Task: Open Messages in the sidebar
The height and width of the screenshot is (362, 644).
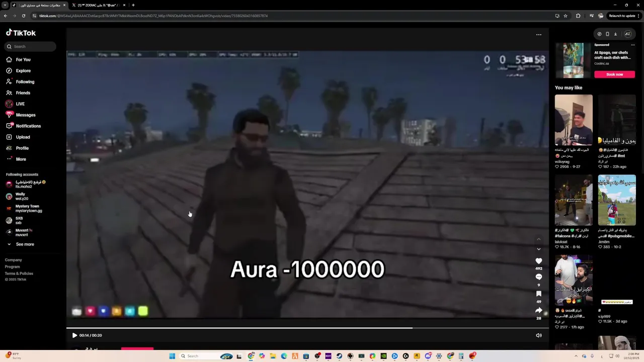Action: pos(25,115)
